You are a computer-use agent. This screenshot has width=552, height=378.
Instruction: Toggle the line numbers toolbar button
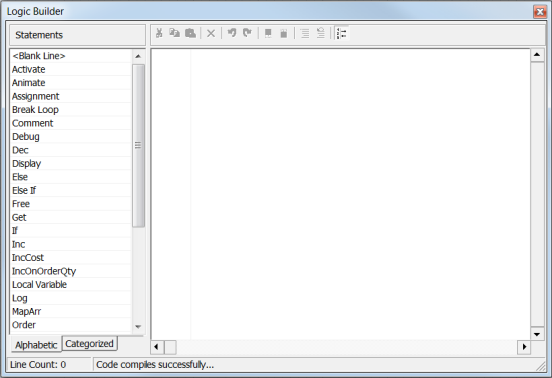pos(341,33)
